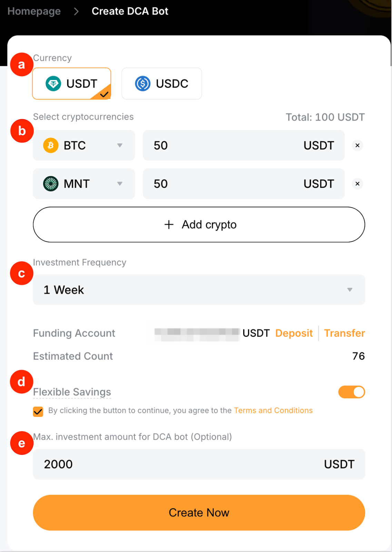
Task: Open the BTC cryptocurrency dropdown
Action: 119,145
